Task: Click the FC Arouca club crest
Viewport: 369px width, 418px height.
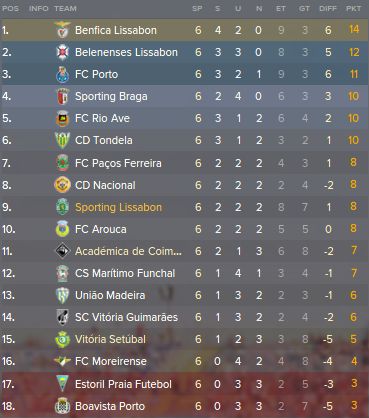Action: 62,229
